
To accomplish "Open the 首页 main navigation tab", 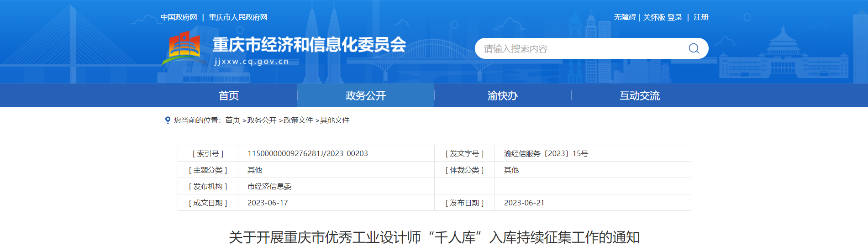I will (x=229, y=95).
